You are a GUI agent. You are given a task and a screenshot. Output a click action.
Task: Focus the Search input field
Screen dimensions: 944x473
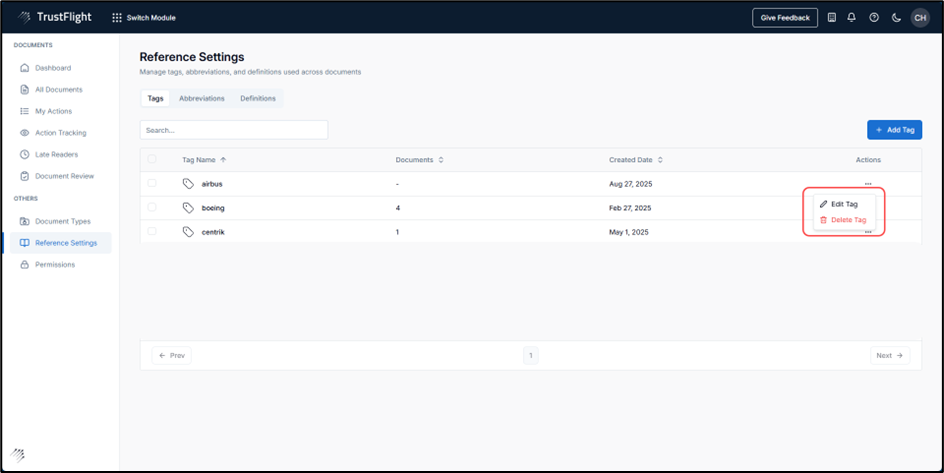coord(234,130)
